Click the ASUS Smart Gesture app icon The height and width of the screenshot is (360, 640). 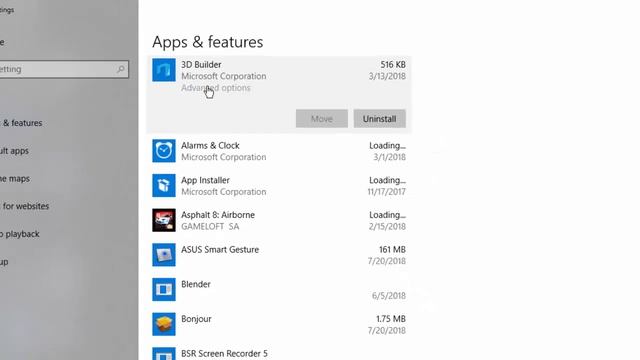(x=164, y=255)
